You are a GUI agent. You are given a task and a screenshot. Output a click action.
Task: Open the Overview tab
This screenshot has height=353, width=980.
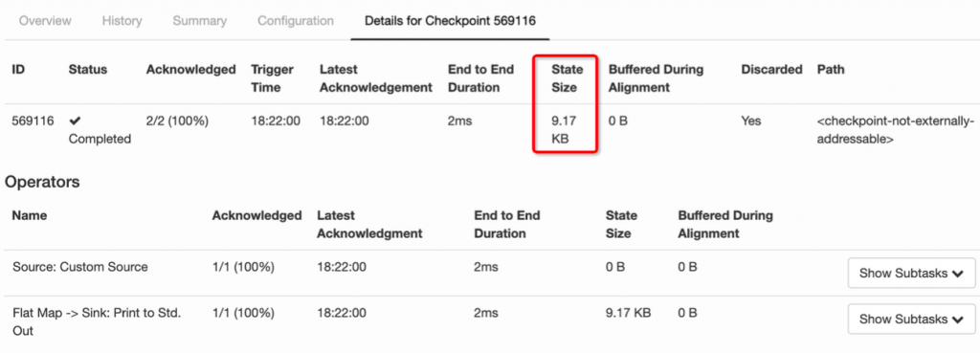pyautogui.click(x=45, y=21)
